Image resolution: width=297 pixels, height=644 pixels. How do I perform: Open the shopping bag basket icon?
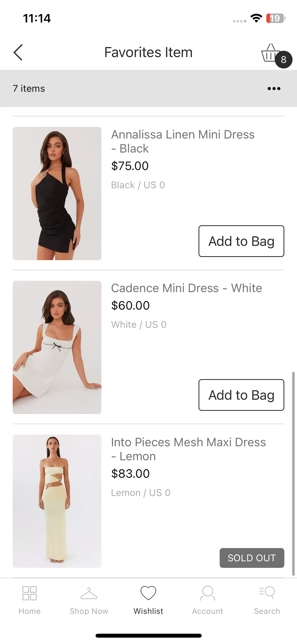tap(271, 53)
